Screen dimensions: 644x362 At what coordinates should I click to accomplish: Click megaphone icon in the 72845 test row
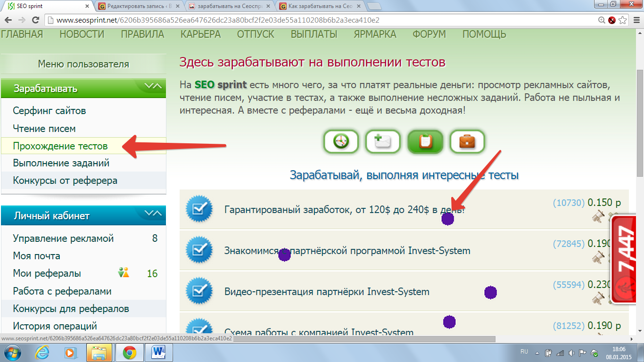click(x=598, y=257)
